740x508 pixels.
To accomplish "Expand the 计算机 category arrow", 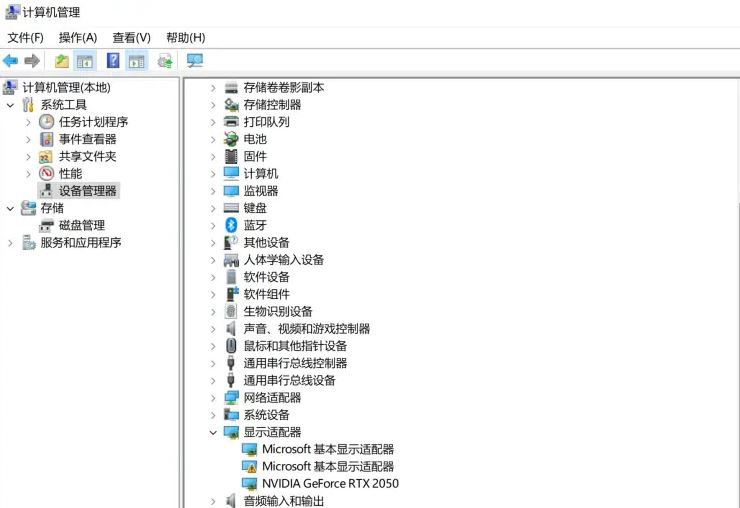I will [213, 174].
